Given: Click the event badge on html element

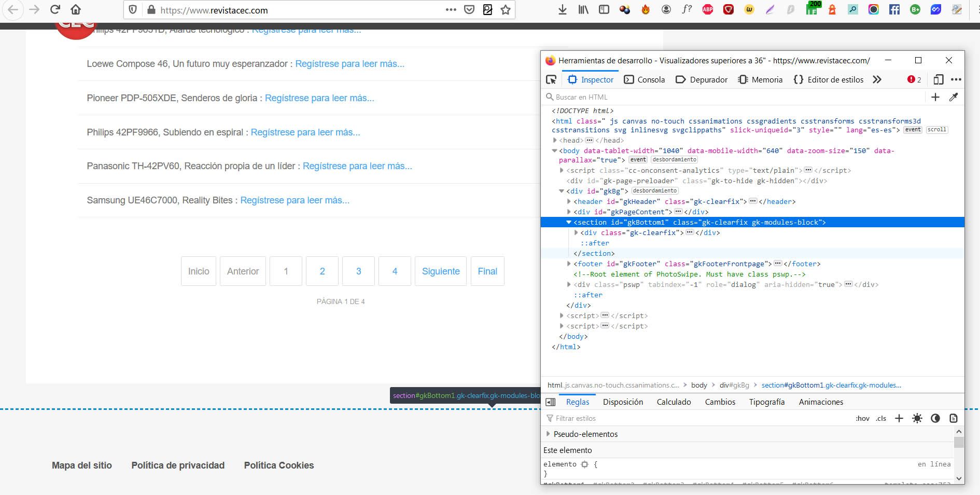Looking at the screenshot, I should click(913, 130).
